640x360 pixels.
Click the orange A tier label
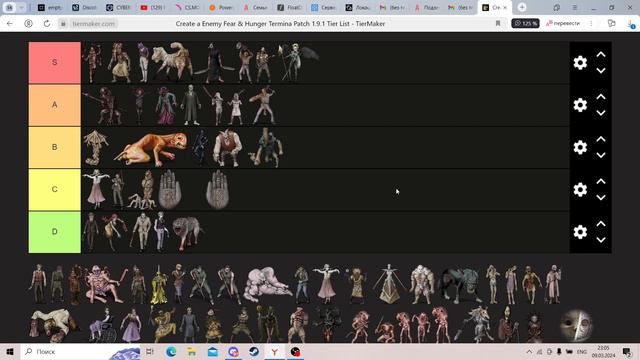pos(55,105)
